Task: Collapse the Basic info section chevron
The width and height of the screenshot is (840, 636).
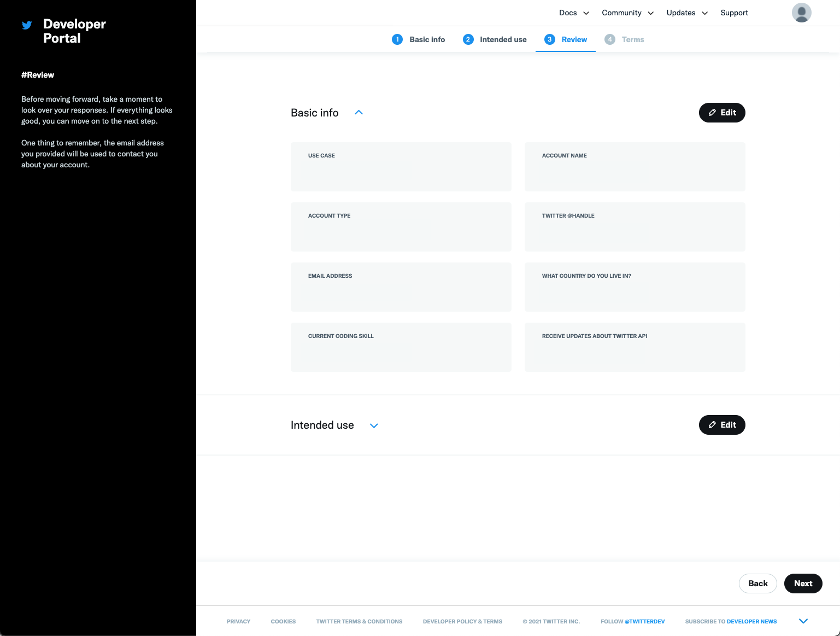Action: point(359,113)
